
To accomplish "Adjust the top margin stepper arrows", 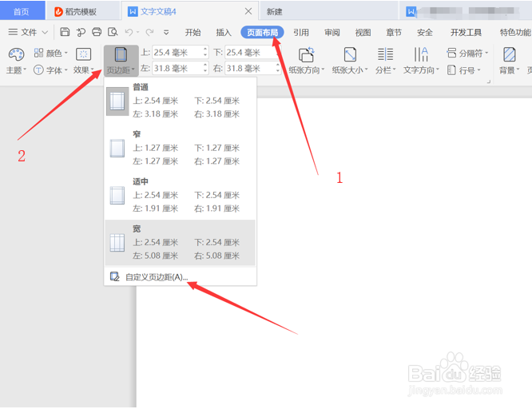I will (205, 52).
